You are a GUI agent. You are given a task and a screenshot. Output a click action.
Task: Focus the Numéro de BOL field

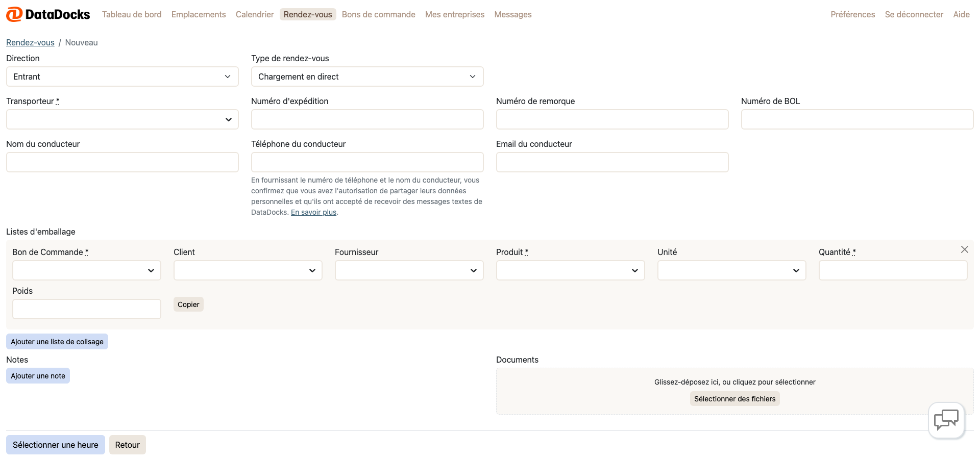click(857, 119)
